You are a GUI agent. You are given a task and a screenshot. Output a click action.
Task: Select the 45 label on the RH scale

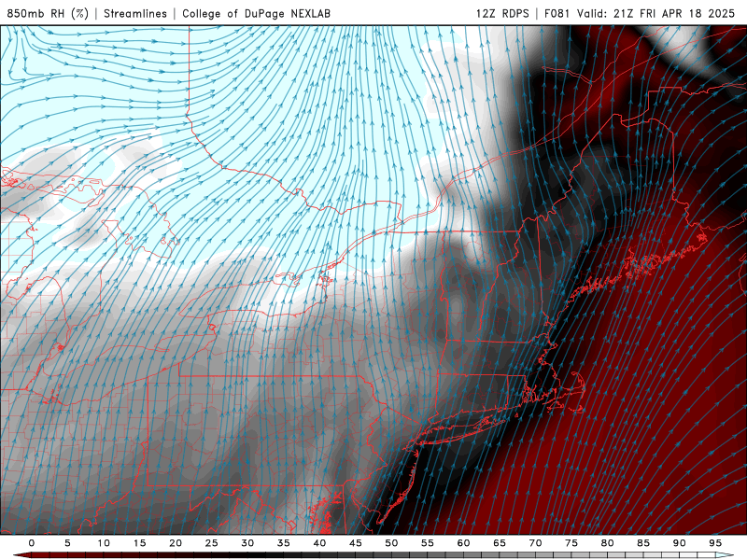pyautogui.click(x=356, y=543)
